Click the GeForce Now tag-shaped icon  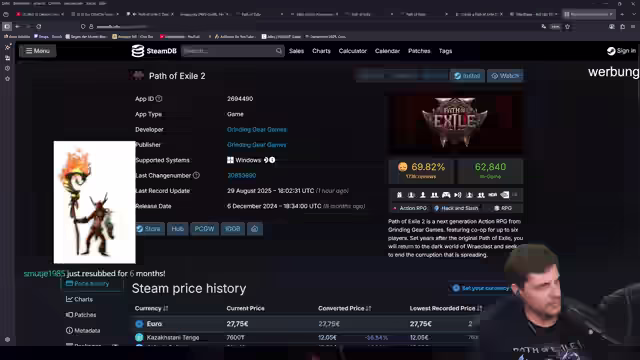(505, 195)
